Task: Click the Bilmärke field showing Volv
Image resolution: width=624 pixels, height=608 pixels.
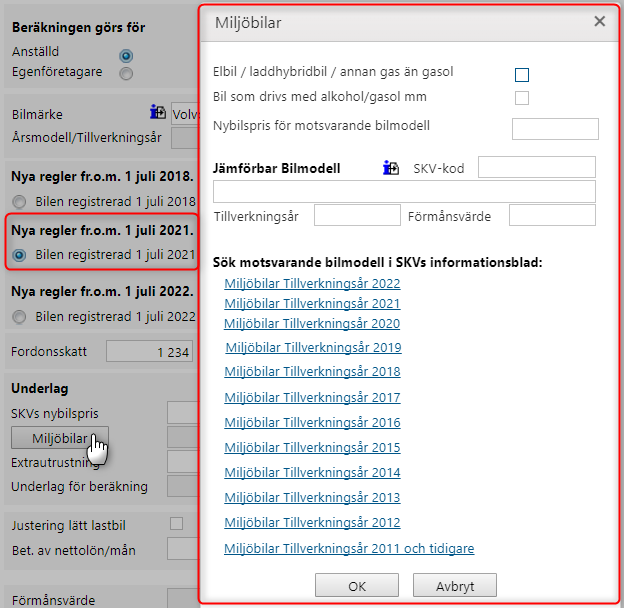Action: tap(185, 114)
